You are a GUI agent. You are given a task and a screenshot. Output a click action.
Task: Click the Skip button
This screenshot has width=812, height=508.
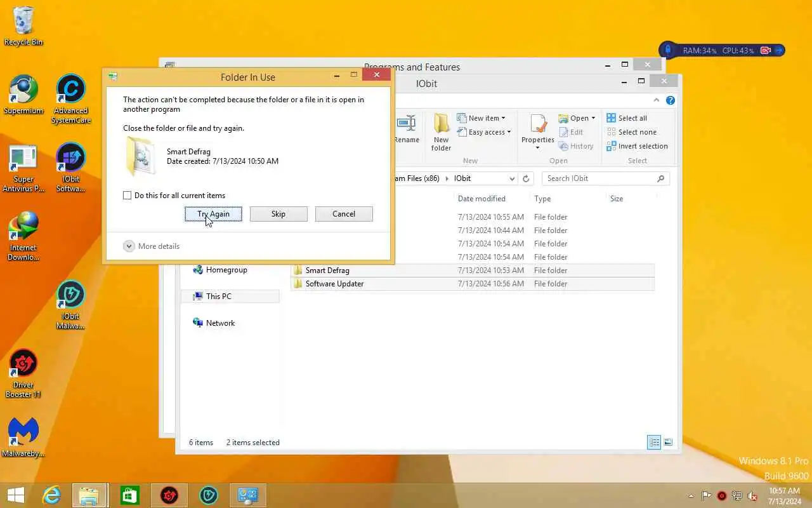[278, 214]
